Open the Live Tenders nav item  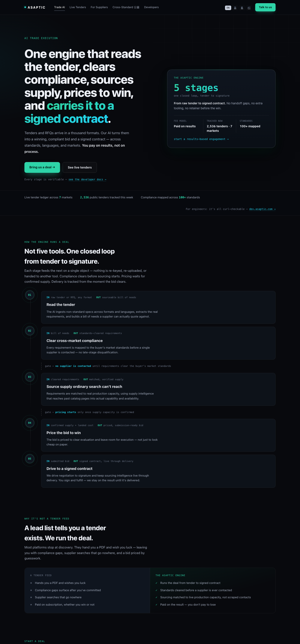(x=78, y=7)
